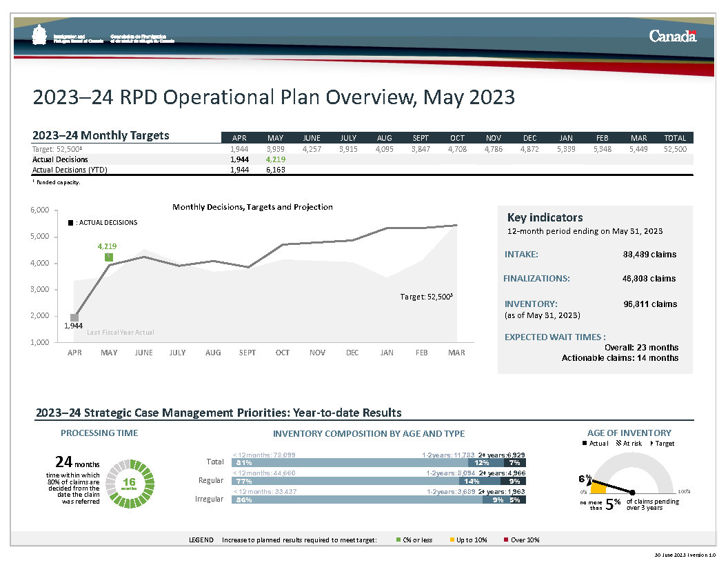Select the TOTAL column header
The image size is (728, 563).
point(674,138)
